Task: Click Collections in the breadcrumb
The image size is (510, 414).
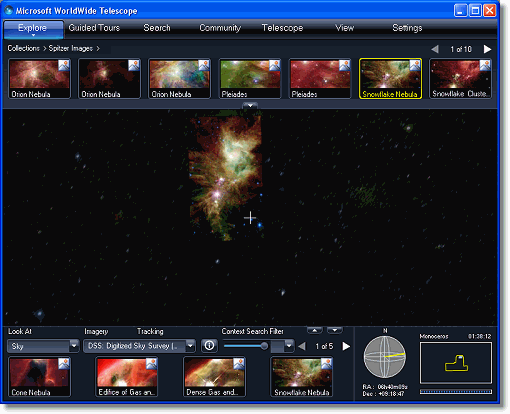Action: pyautogui.click(x=23, y=48)
